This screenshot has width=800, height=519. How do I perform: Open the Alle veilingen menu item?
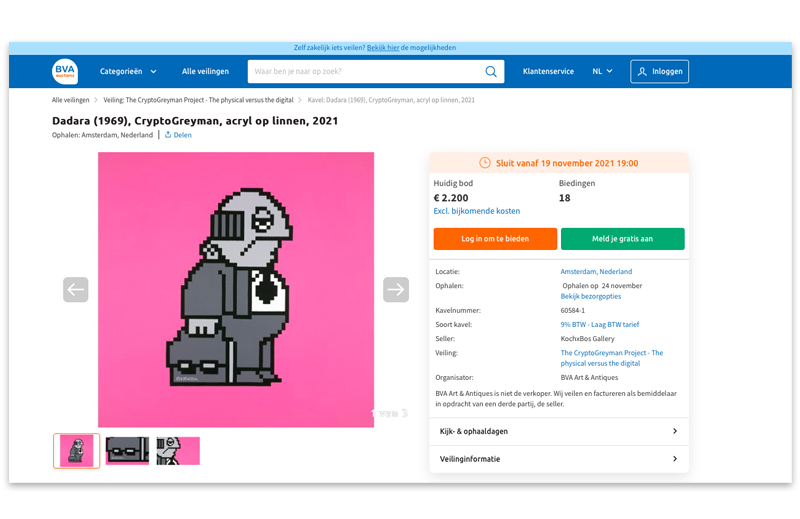pyautogui.click(x=205, y=72)
